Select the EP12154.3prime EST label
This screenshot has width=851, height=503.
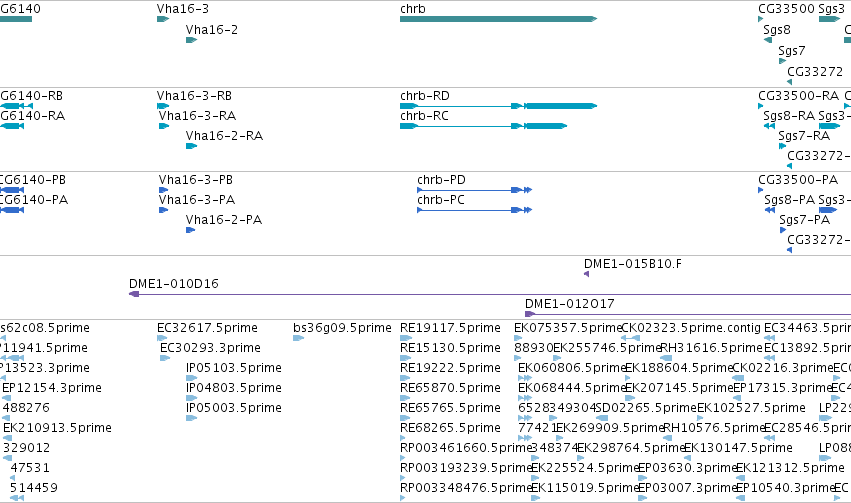[x=52, y=389]
